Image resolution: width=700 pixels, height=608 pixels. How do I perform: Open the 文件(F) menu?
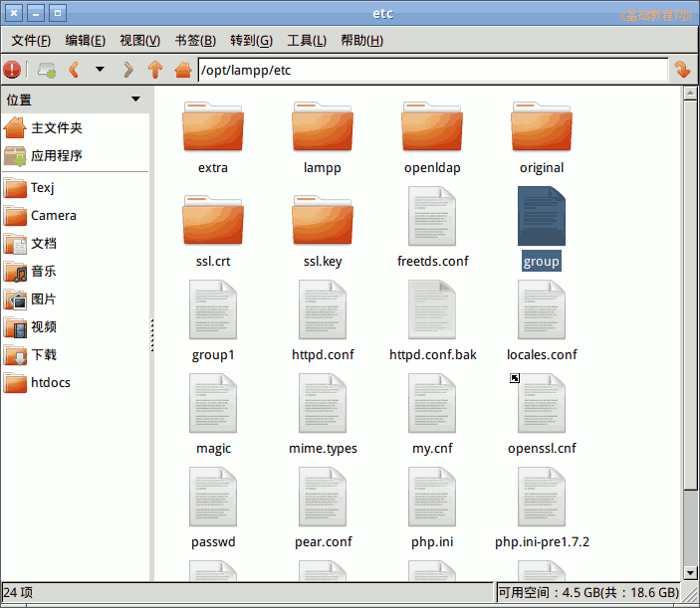pos(31,41)
